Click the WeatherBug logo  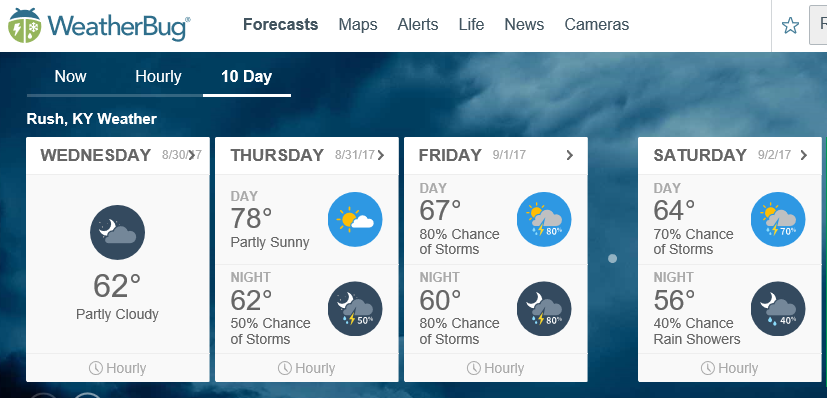click(99, 25)
